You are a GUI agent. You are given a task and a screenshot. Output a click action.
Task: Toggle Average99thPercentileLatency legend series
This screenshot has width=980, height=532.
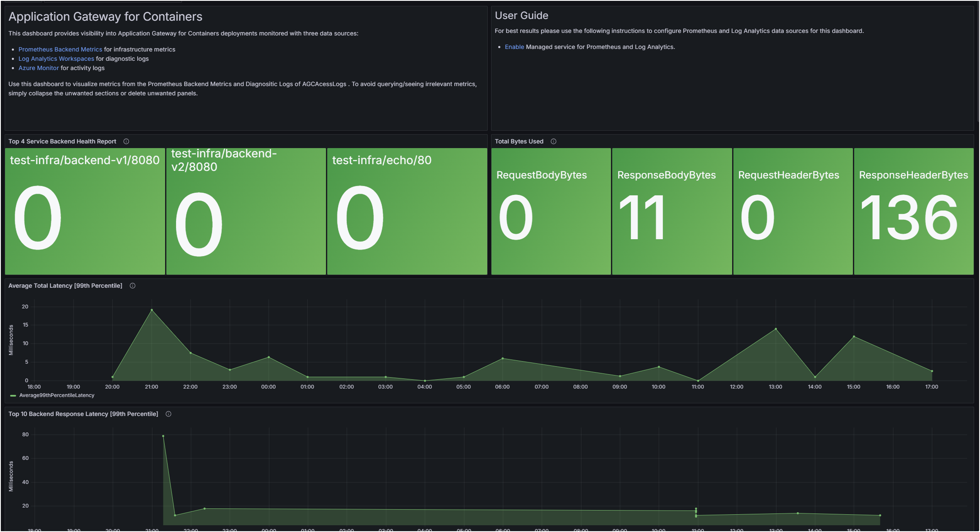[x=57, y=395]
